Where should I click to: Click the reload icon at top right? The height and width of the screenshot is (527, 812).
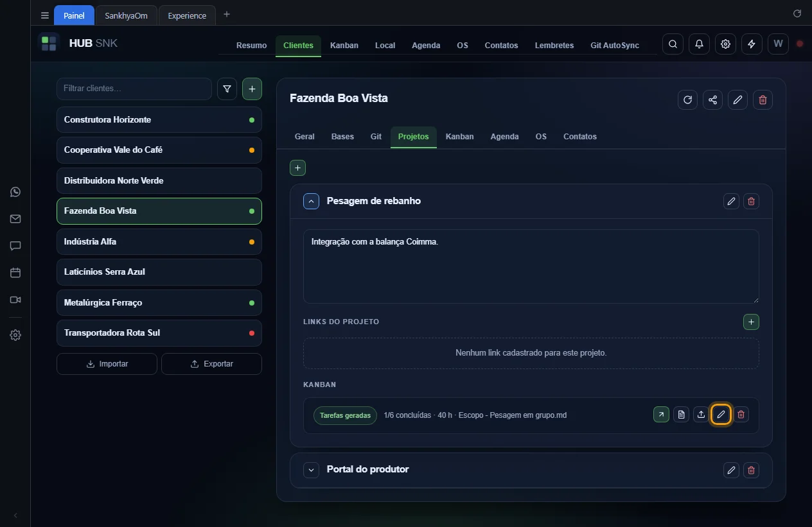tap(797, 13)
